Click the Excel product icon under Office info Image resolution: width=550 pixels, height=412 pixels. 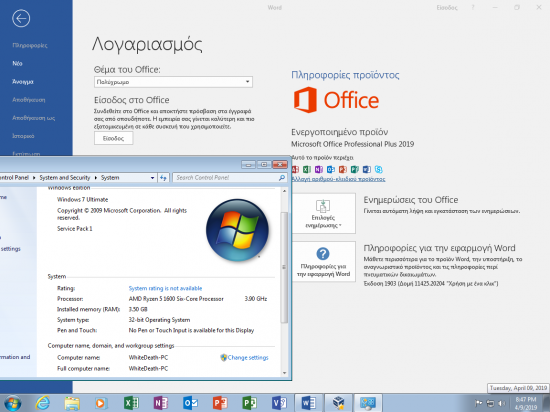click(307, 170)
